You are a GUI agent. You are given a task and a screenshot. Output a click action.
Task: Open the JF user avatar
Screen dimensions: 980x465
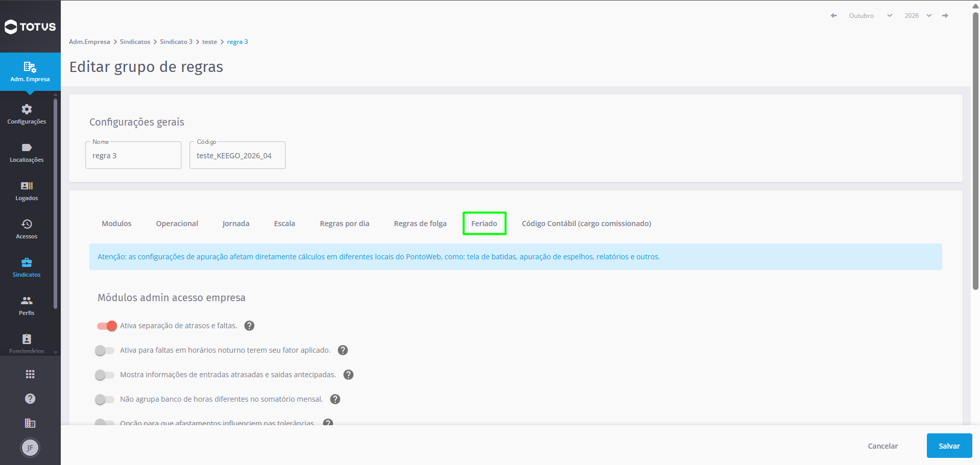(x=30, y=448)
